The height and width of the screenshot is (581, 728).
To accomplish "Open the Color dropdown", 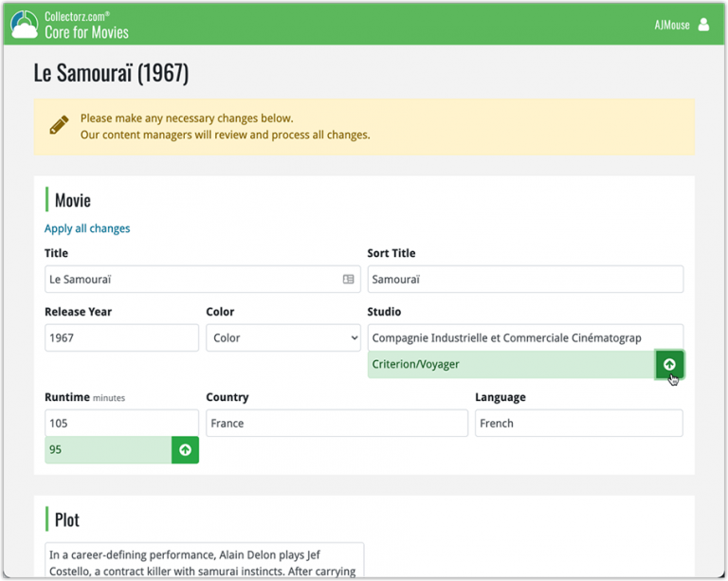I will (x=283, y=337).
